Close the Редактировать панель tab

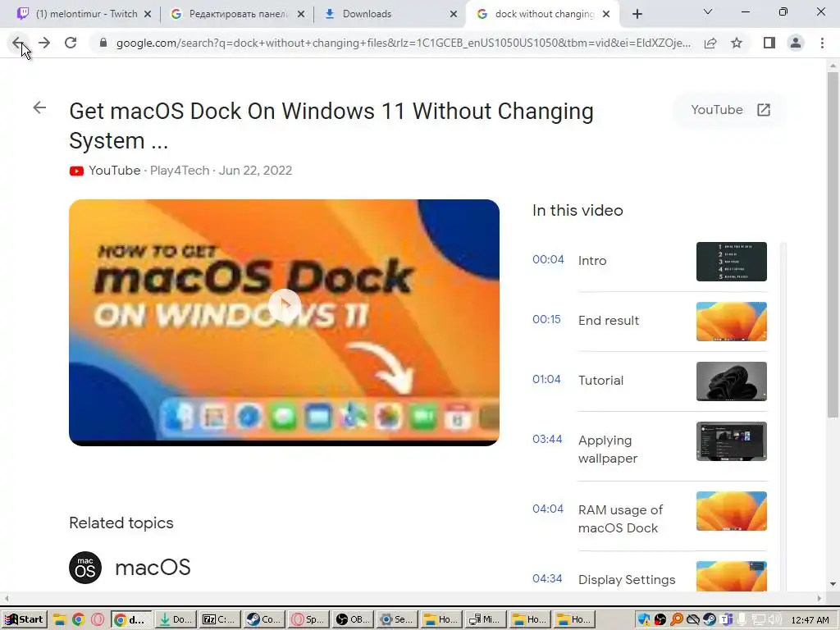301,14
